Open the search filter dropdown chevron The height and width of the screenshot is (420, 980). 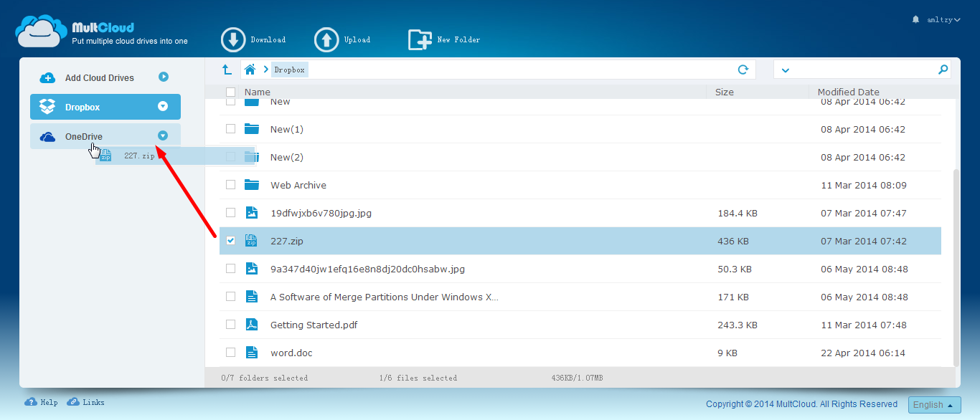pyautogui.click(x=785, y=70)
